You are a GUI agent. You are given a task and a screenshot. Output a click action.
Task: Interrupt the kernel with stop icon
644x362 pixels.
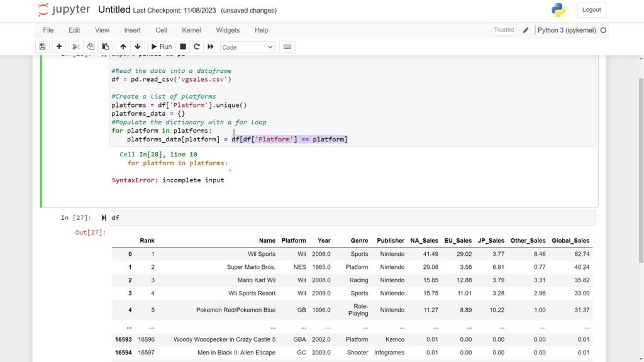pos(183,47)
